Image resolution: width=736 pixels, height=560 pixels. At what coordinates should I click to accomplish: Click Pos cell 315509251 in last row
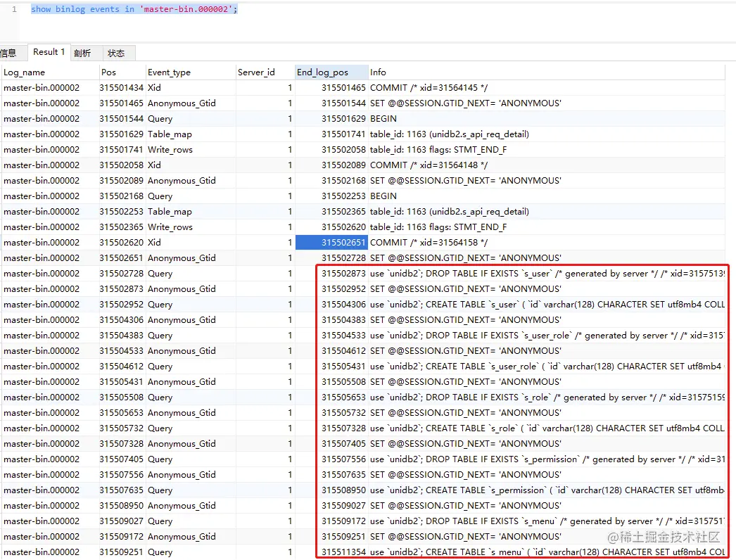122,552
